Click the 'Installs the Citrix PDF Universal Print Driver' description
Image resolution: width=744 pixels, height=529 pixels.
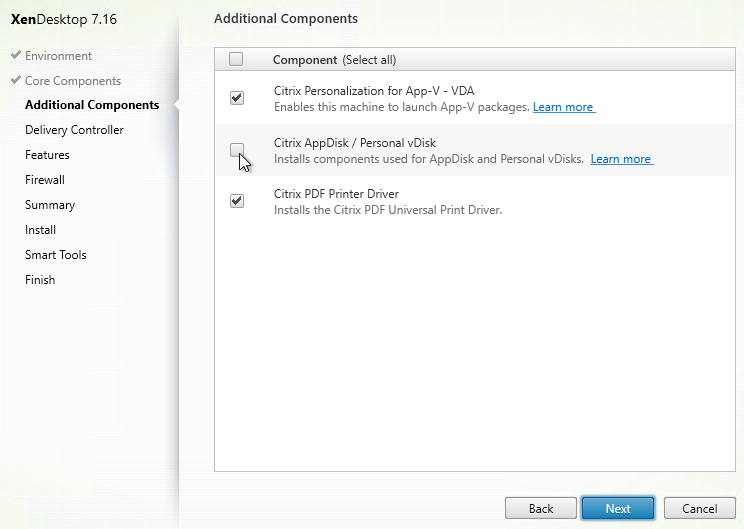(388, 210)
